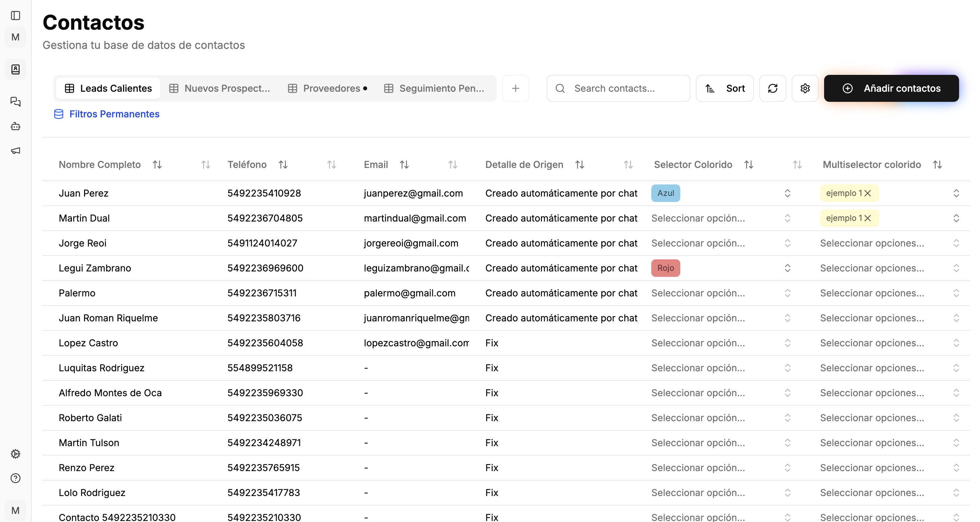Open the help question mark icon
This screenshot has width=980, height=522.
pos(16,478)
